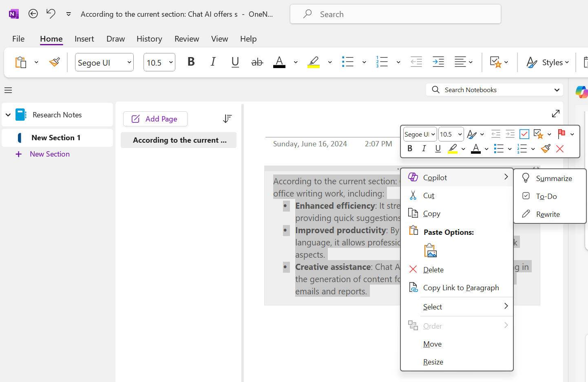The width and height of the screenshot is (588, 382).
Task: Choose Summarize from the Copilot submenu
Action: pos(554,178)
